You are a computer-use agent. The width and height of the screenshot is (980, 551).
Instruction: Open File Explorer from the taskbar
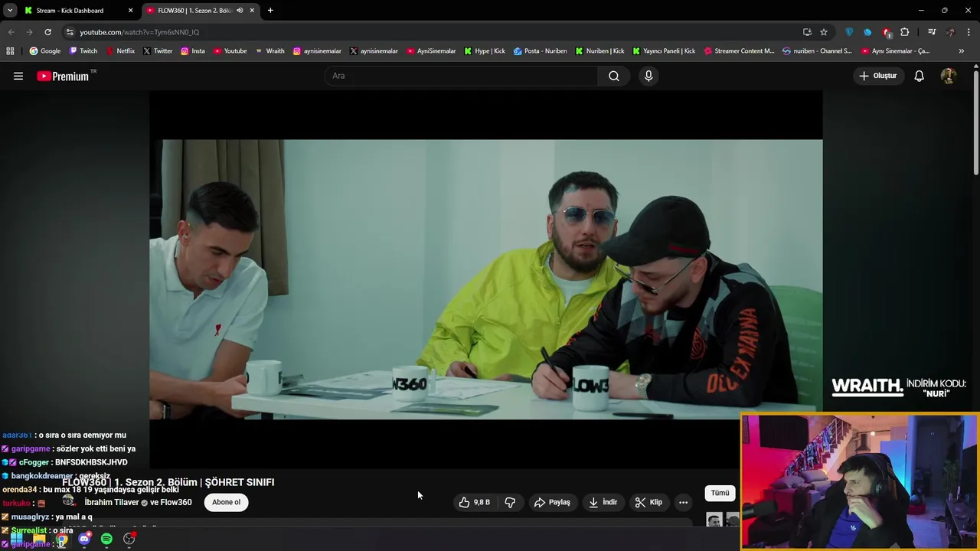(x=39, y=539)
